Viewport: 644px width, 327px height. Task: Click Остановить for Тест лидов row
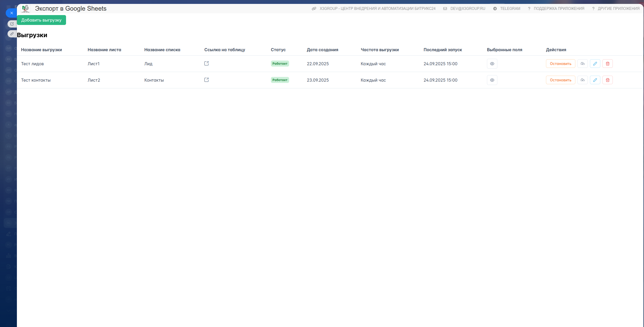560,64
